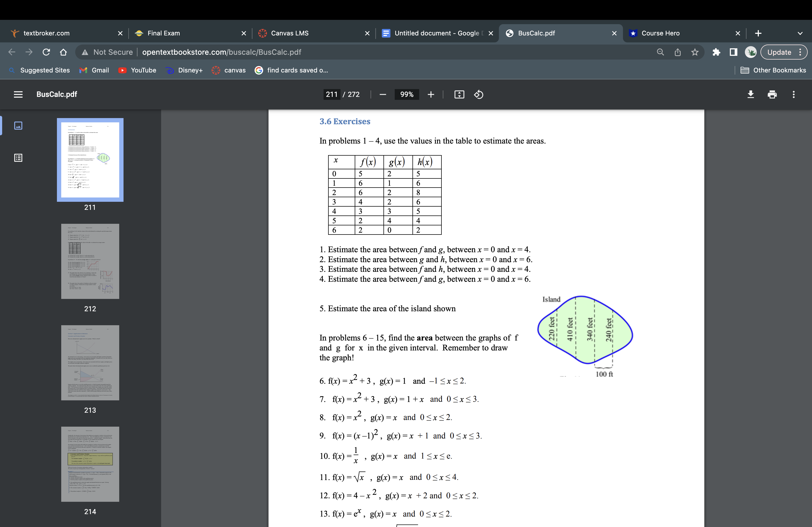Click the share icon in the address bar
Viewport: 812px width, 527px height.
[677, 52]
